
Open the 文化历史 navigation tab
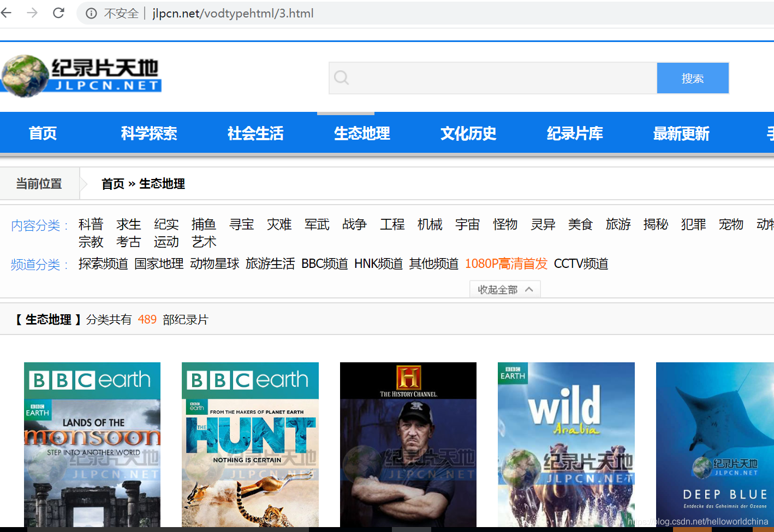click(468, 133)
